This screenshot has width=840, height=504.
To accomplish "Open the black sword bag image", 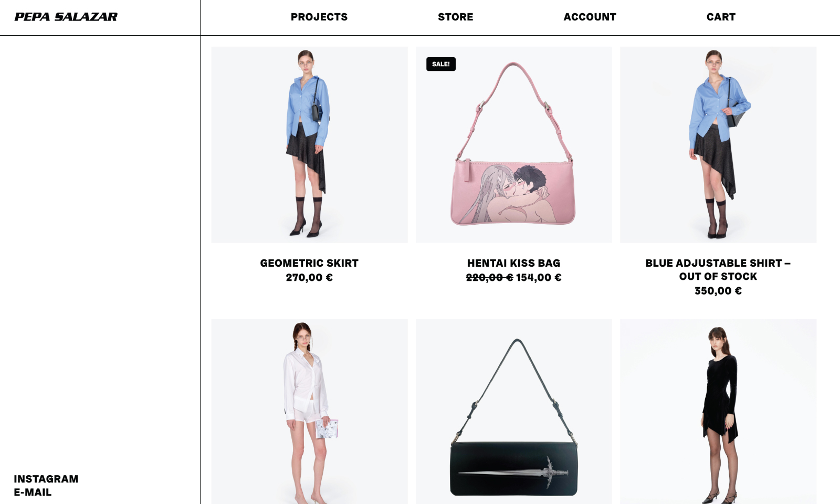I will 514,412.
